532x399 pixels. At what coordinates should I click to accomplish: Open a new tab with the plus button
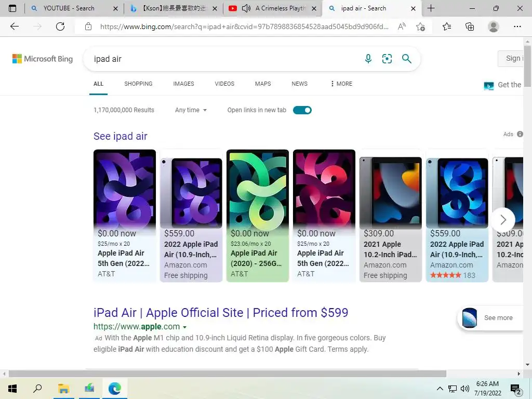[431, 8]
